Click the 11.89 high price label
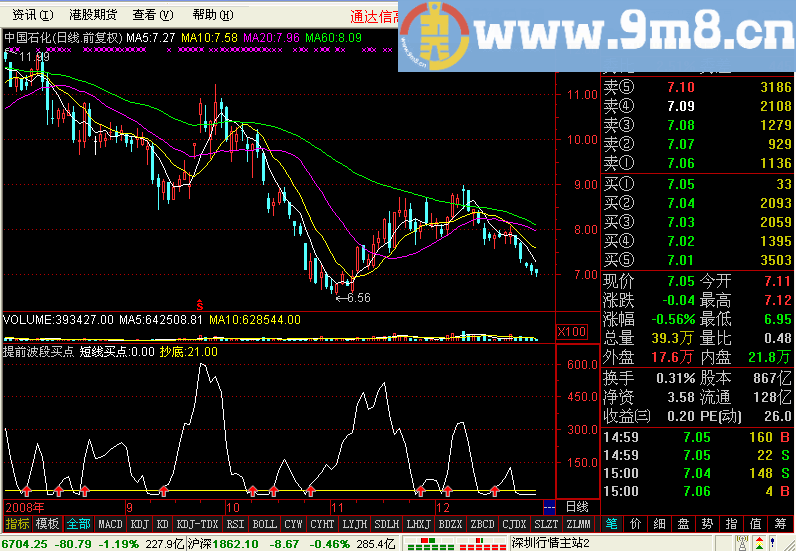The width and height of the screenshot is (796, 551). (x=34, y=57)
